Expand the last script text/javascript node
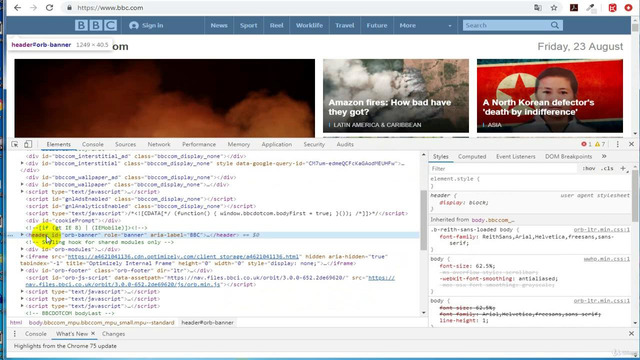 [x=22, y=306]
